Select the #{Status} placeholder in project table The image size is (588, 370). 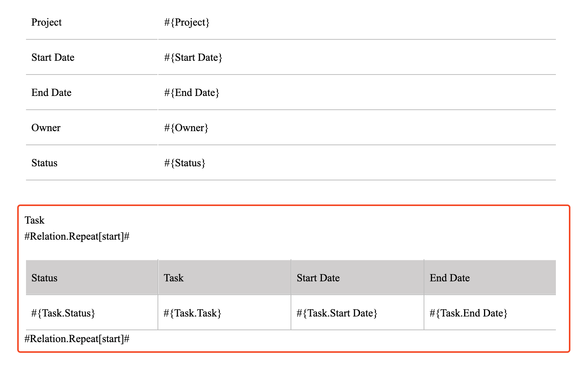(185, 163)
